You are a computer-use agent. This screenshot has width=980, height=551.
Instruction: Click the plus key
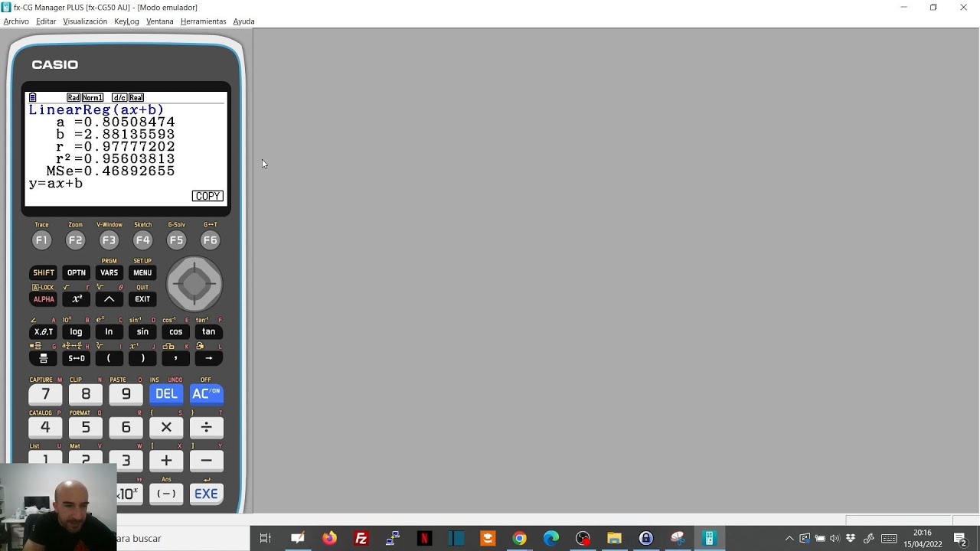[x=166, y=461]
